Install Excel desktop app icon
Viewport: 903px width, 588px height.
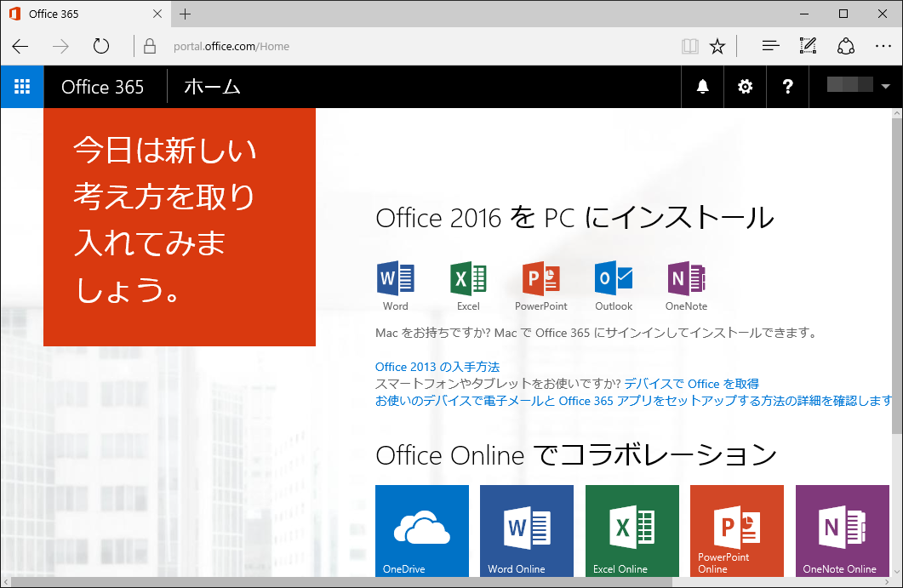(468, 278)
